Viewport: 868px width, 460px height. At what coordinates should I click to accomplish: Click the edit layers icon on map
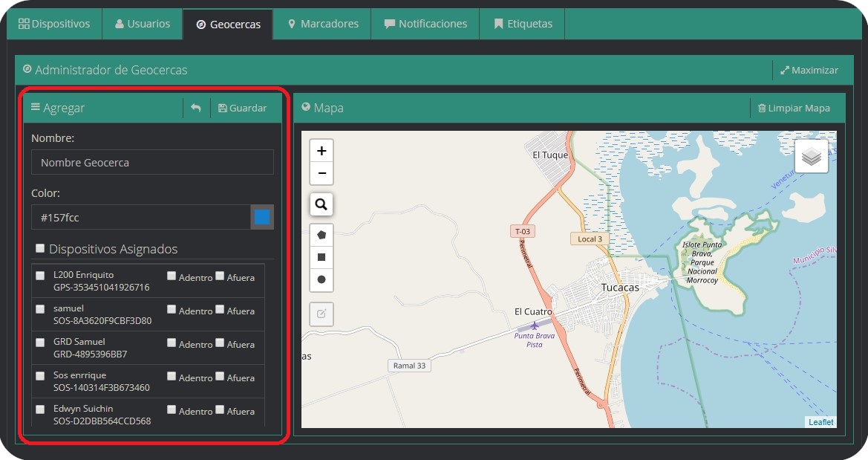[x=321, y=314]
